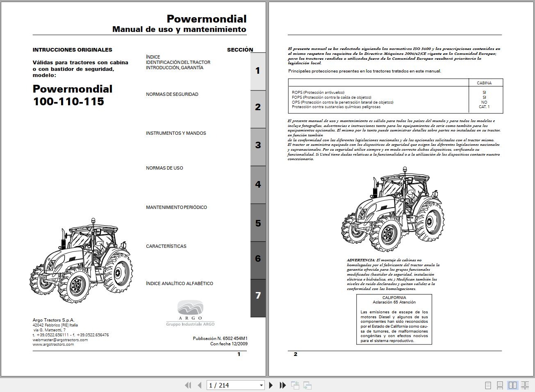Screen dimensions: 535x392
Task: Click the www.argotractors.com link
Action: pyautogui.click(x=53, y=344)
